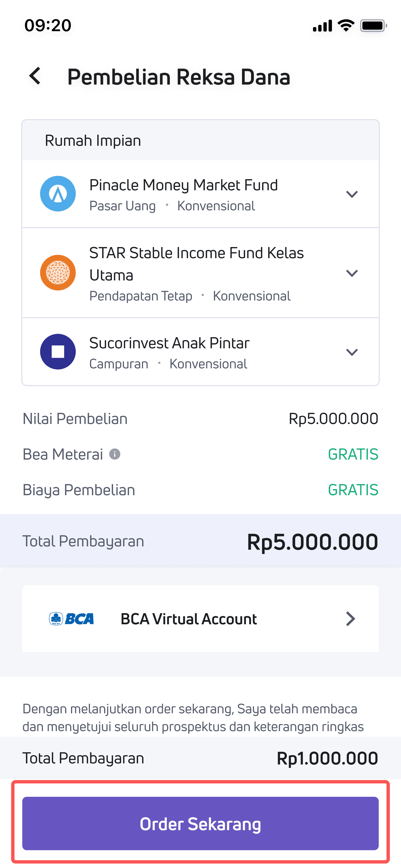Tap the Pembelian Reksa Dana title

coord(179,77)
